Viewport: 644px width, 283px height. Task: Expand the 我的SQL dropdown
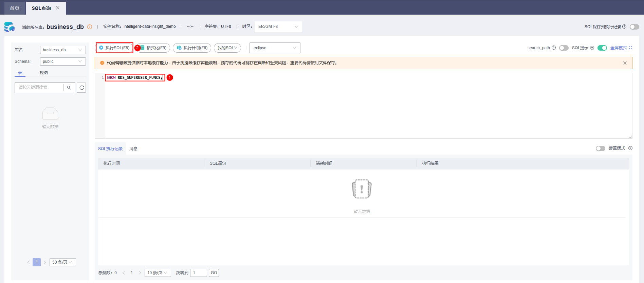[x=227, y=48]
